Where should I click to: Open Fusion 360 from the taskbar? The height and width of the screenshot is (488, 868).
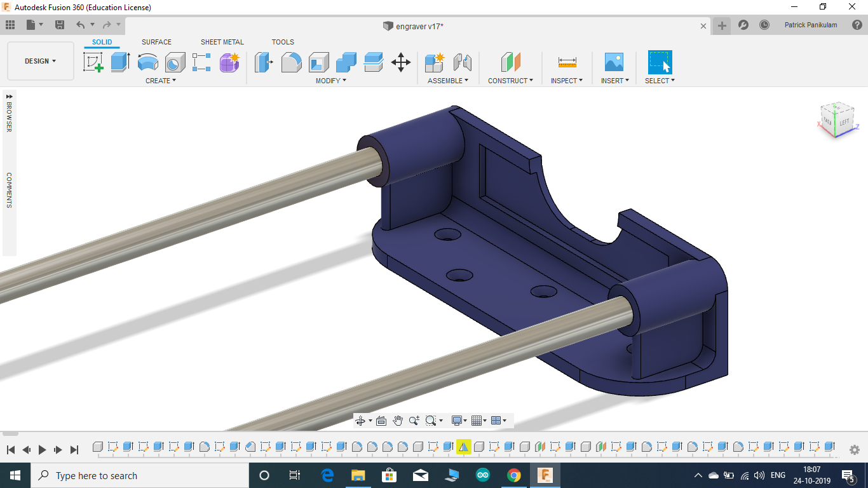click(x=544, y=475)
